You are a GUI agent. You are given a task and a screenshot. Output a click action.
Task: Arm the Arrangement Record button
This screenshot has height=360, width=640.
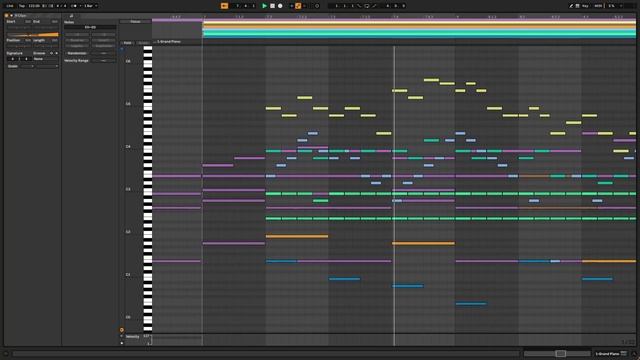280,6
